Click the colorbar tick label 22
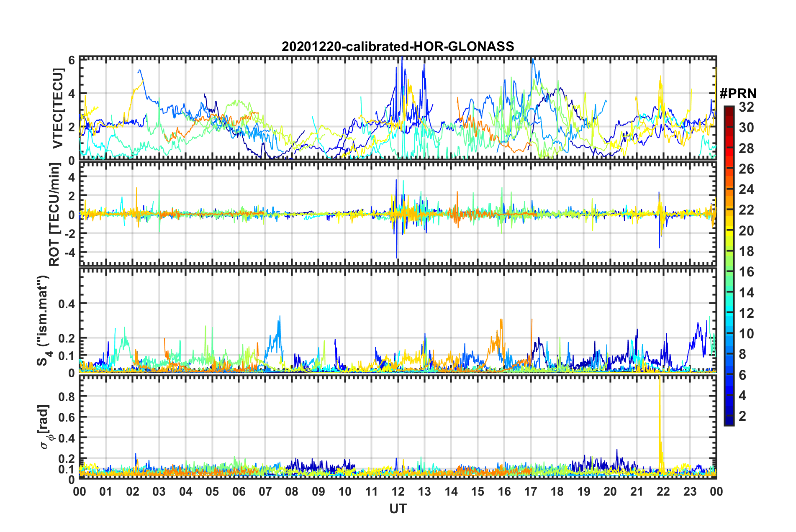 747,210
